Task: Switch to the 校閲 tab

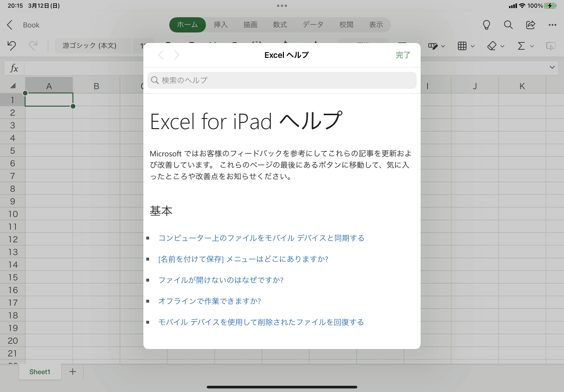Action: click(347, 25)
